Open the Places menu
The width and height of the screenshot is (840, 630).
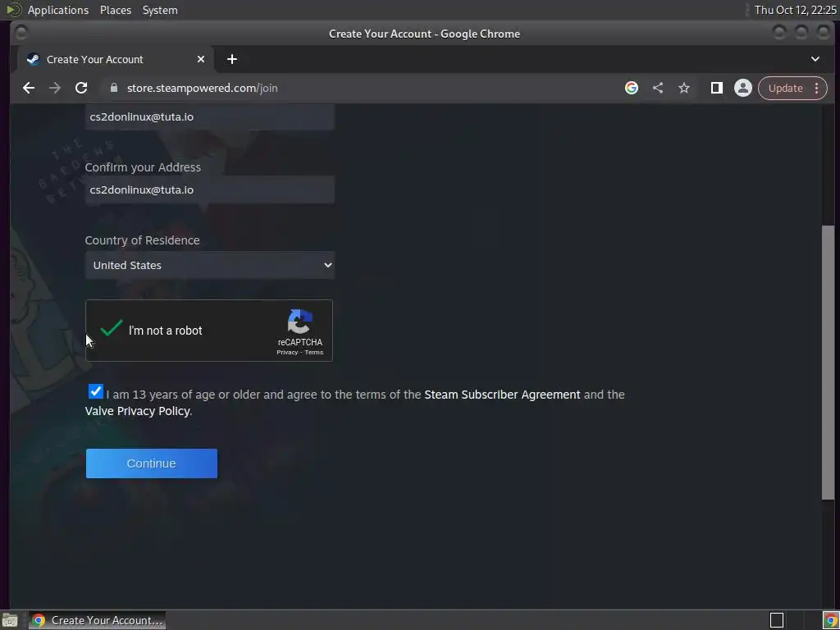click(x=115, y=10)
